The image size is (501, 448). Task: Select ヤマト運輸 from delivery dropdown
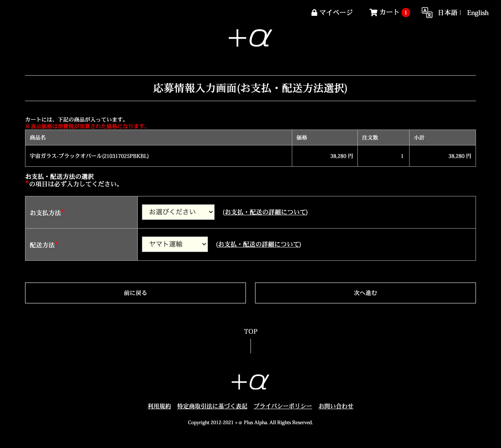175,244
